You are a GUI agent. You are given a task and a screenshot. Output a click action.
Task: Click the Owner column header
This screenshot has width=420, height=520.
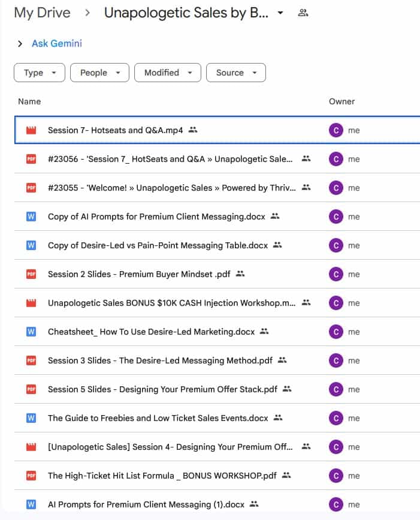click(342, 101)
